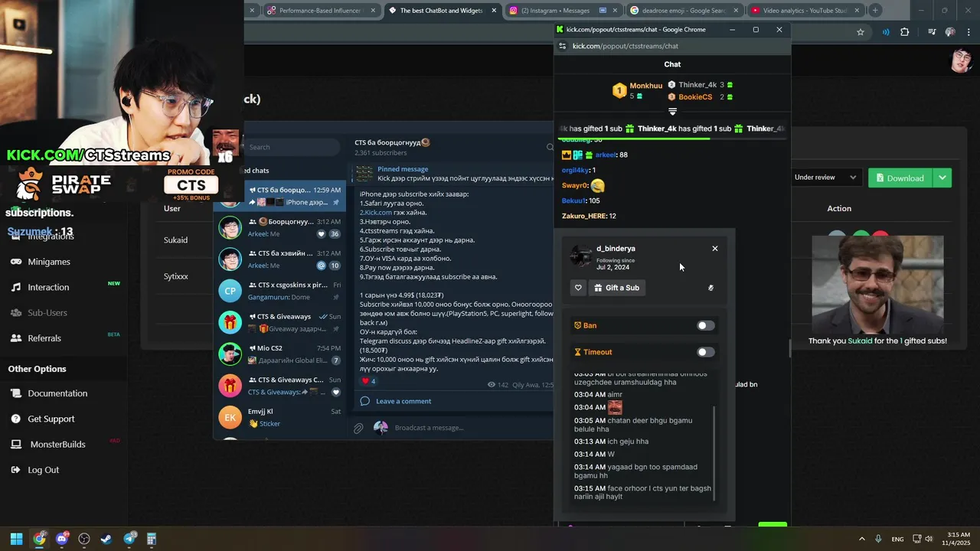Click the heart reaction with count 4
This screenshot has width=980, height=551.
tap(368, 381)
